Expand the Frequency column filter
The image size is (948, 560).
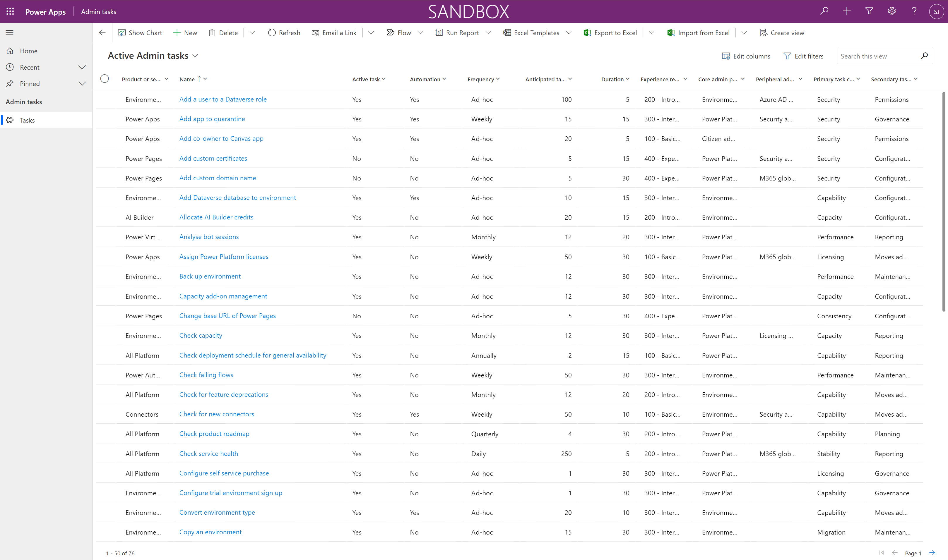point(500,79)
